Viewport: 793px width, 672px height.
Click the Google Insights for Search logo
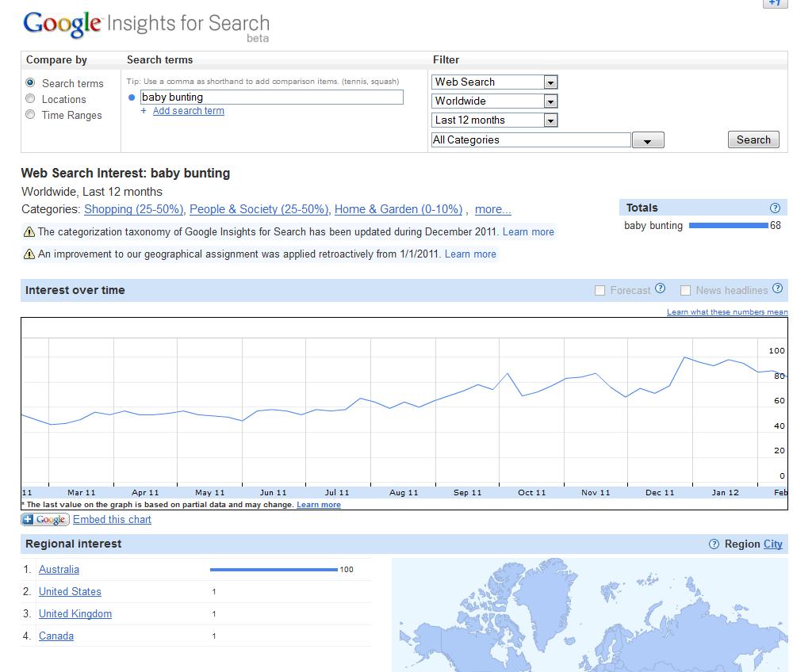point(146,26)
